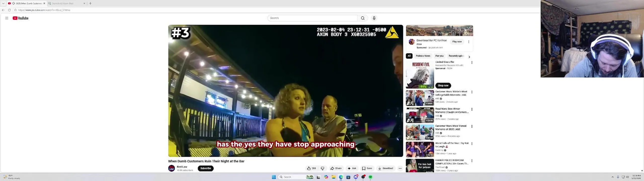The image size is (644, 181).
Task: View site information lock icon
Action: tap(15, 10)
